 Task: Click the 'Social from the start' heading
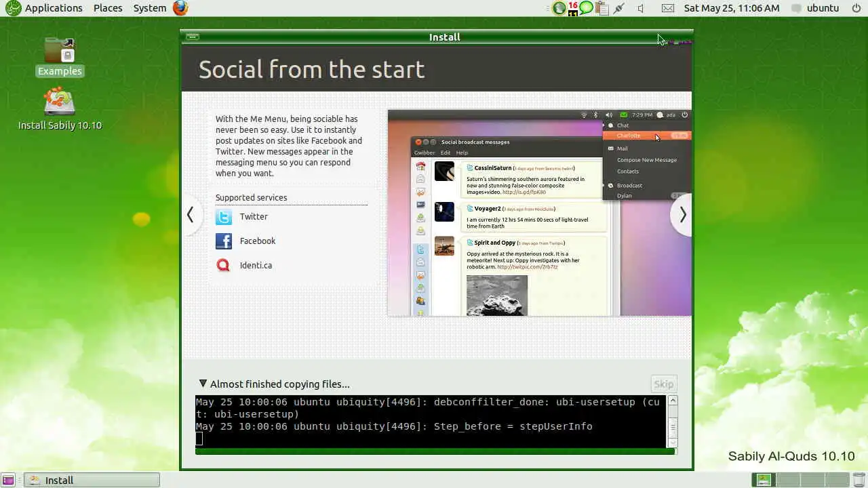[x=311, y=69]
